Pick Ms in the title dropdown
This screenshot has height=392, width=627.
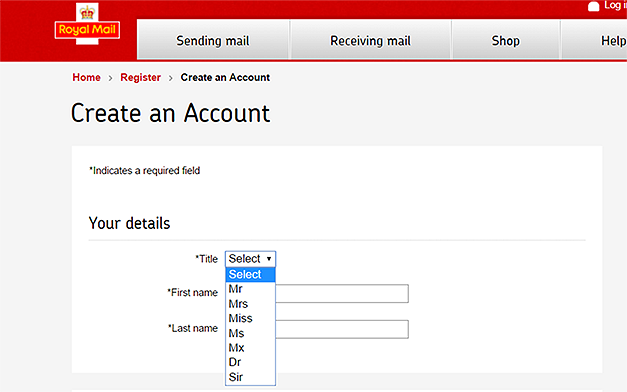pyautogui.click(x=250, y=333)
